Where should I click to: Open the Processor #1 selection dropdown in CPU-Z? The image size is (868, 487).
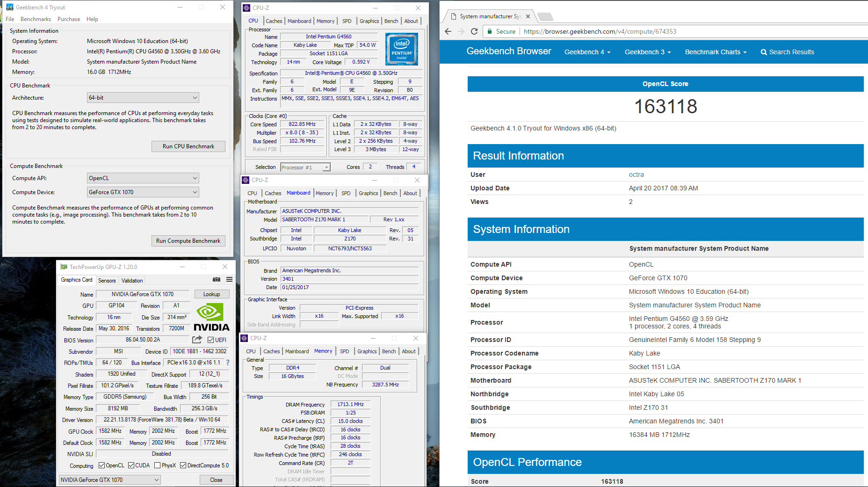pyautogui.click(x=305, y=167)
